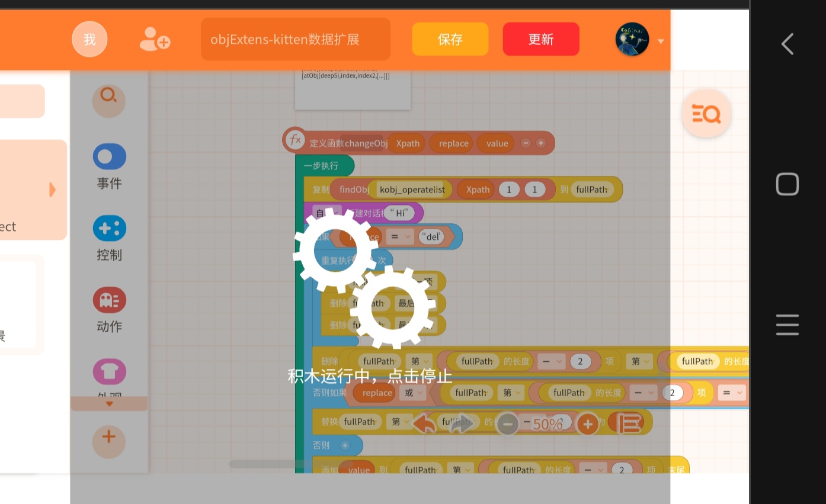Edit the number 2 in 删除 row

pyautogui.click(x=580, y=361)
